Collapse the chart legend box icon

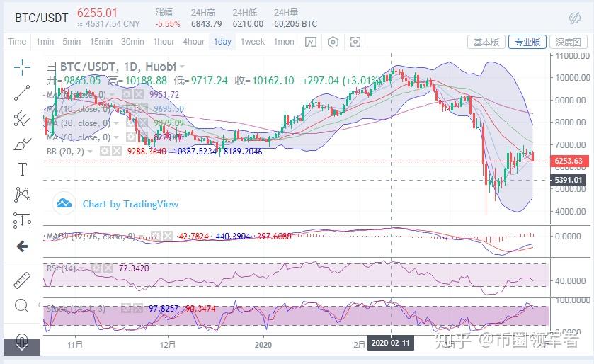pos(51,67)
